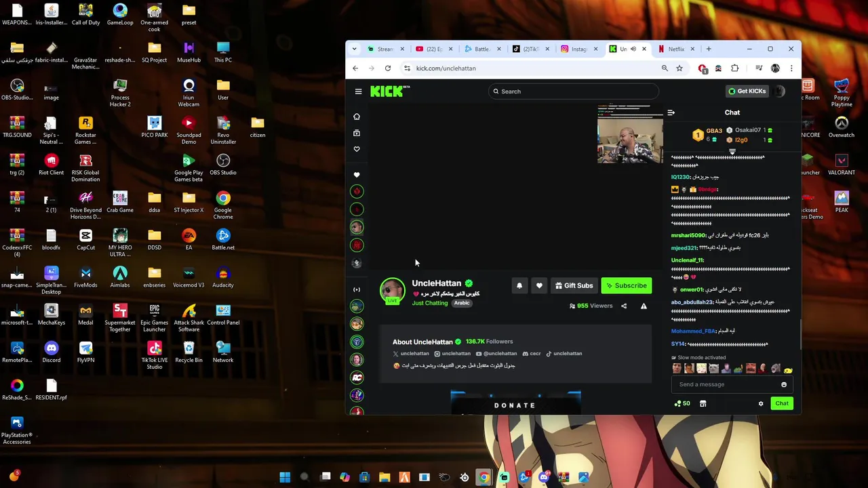Open File Explorer from the taskbar
Viewport: 868px width, 488px height.
click(384, 478)
